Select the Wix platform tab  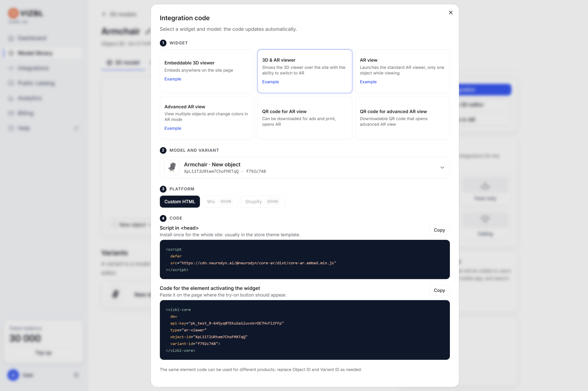click(220, 202)
